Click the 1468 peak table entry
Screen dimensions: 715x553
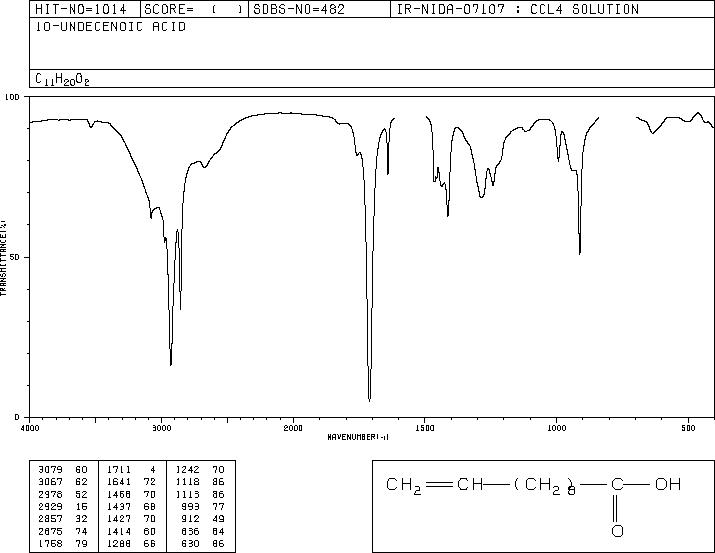point(119,494)
